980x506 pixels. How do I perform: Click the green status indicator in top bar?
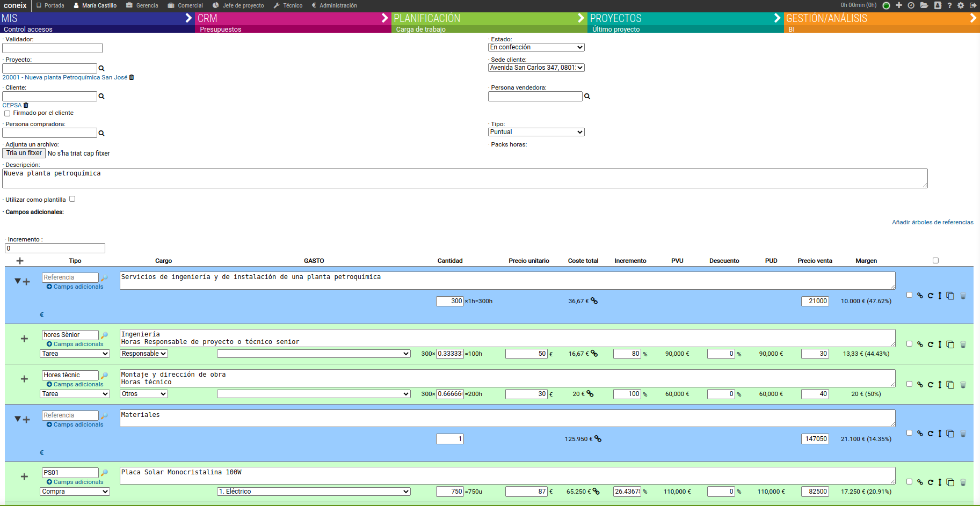886,5
